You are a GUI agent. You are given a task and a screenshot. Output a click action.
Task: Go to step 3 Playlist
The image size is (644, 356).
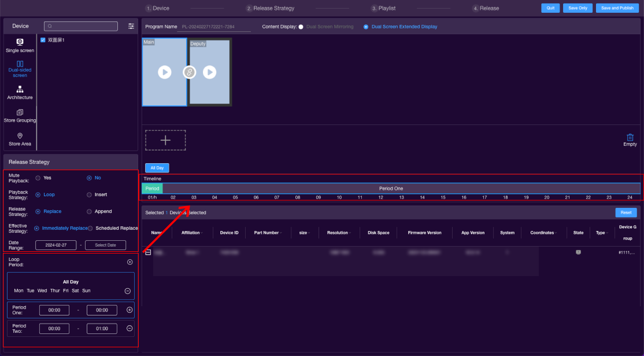(383, 8)
